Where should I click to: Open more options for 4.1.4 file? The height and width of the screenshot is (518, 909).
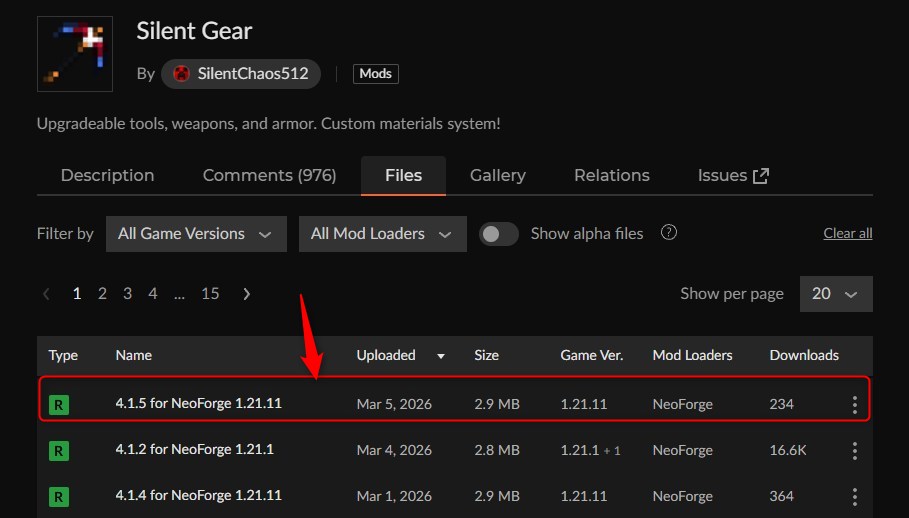pyautogui.click(x=855, y=497)
